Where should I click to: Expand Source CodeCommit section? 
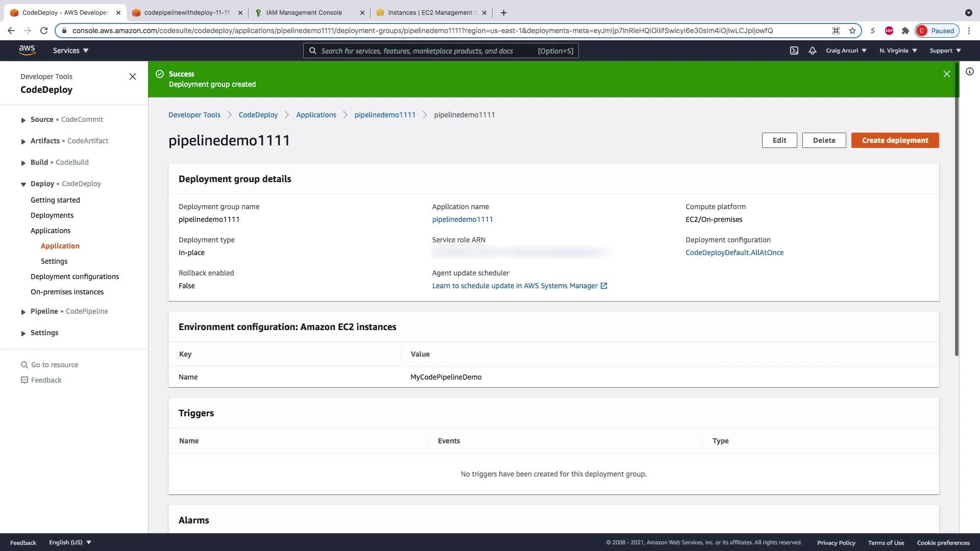click(x=23, y=120)
